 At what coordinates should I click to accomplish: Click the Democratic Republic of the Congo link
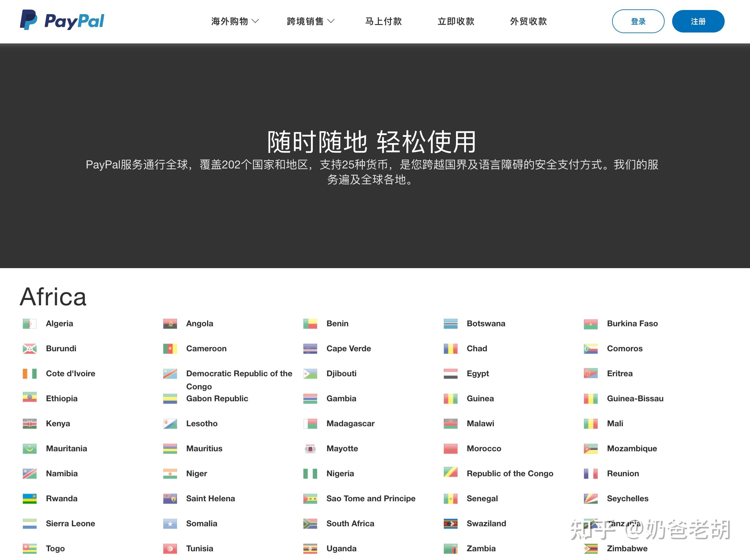tap(239, 373)
